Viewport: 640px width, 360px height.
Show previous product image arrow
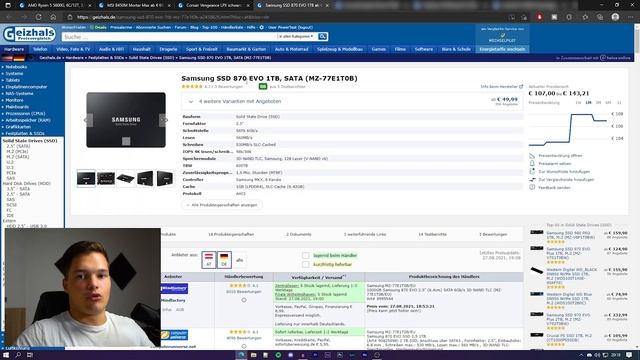tap(89, 120)
